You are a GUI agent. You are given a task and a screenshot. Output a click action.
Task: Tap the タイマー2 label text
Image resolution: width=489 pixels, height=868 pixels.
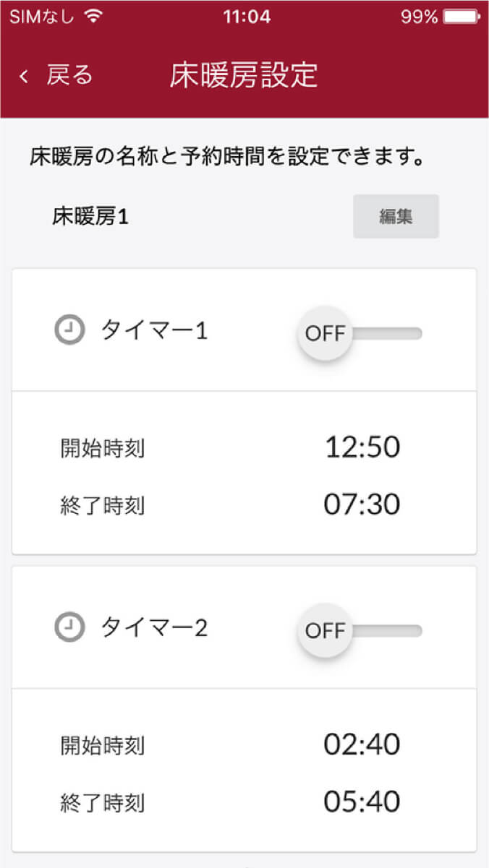pyautogui.click(x=154, y=628)
